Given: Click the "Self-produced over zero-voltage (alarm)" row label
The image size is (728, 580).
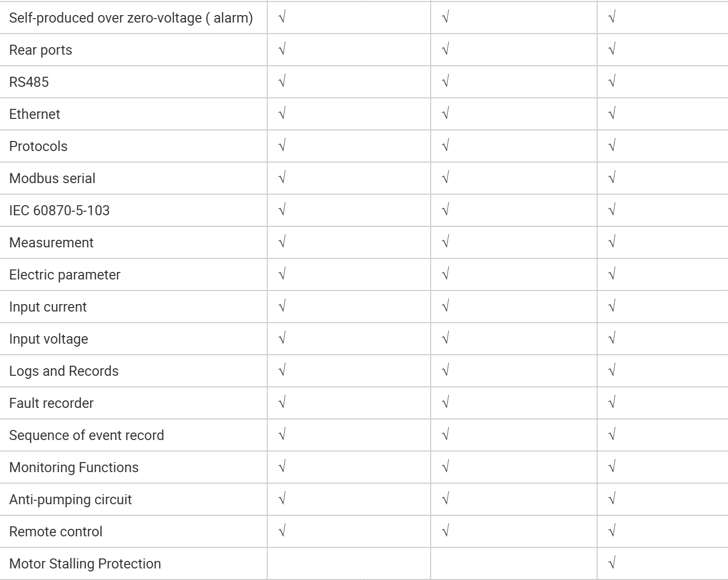Looking at the screenshot, I should (131, 18).
